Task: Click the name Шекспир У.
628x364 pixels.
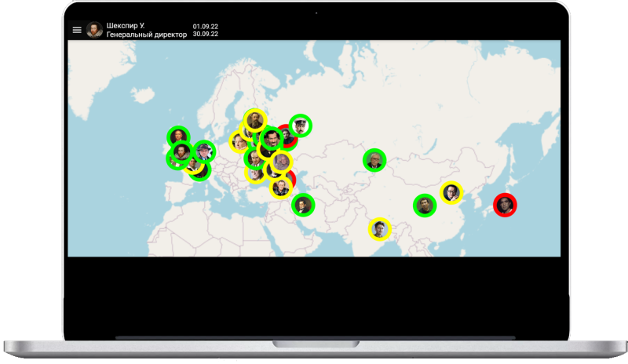Action: click(x=126, y=26)
